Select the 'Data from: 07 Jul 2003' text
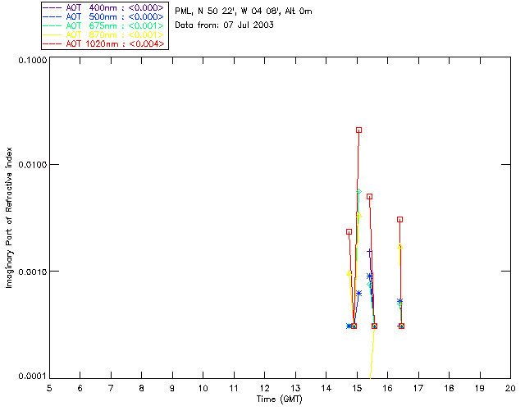This screenshot has height=420, width=525. (224, 25)
